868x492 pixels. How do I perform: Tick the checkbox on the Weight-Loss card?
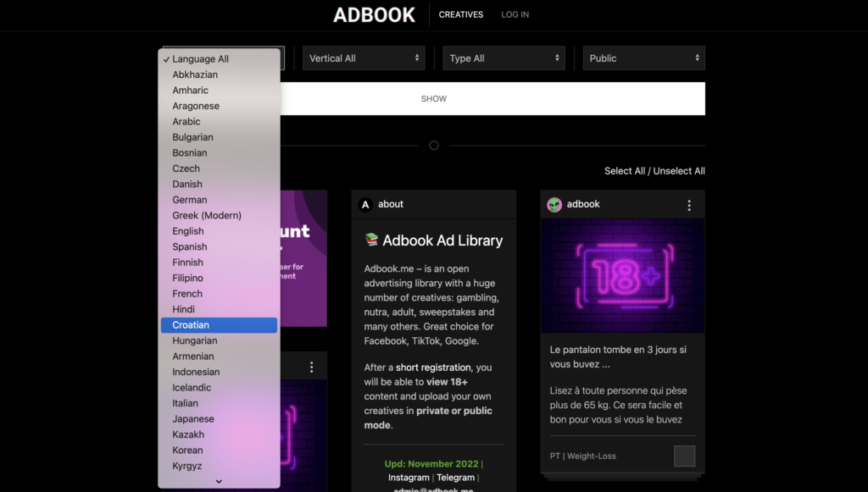tap(684, 456)
